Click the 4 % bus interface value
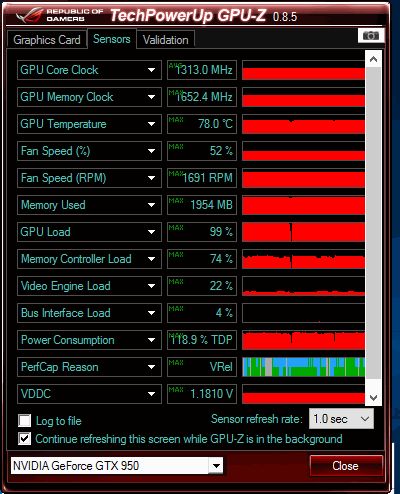The height and width of the screenshot is (494, 400). pyautogui.click(x=202, y=313)
